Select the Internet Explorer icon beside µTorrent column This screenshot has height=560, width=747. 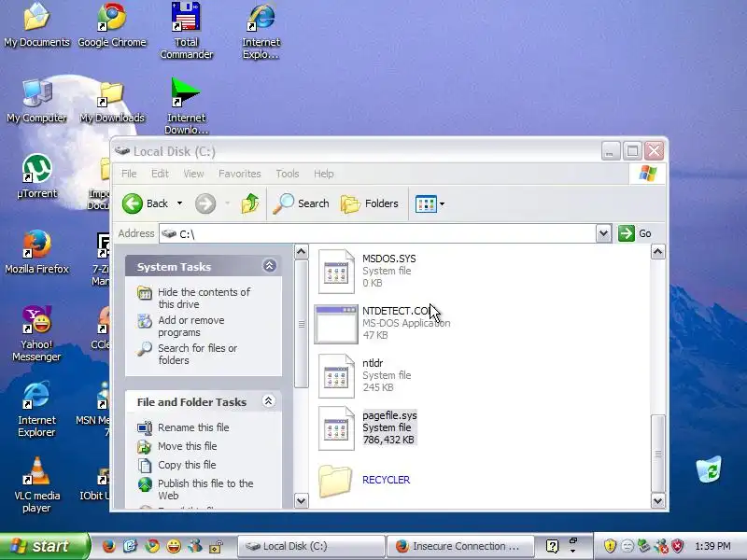(36, 409)
